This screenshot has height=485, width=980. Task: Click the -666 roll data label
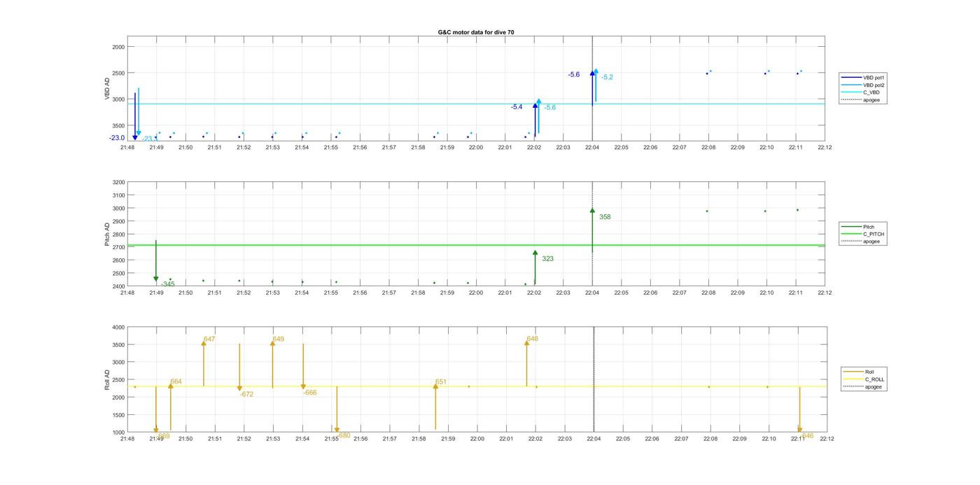310,393
